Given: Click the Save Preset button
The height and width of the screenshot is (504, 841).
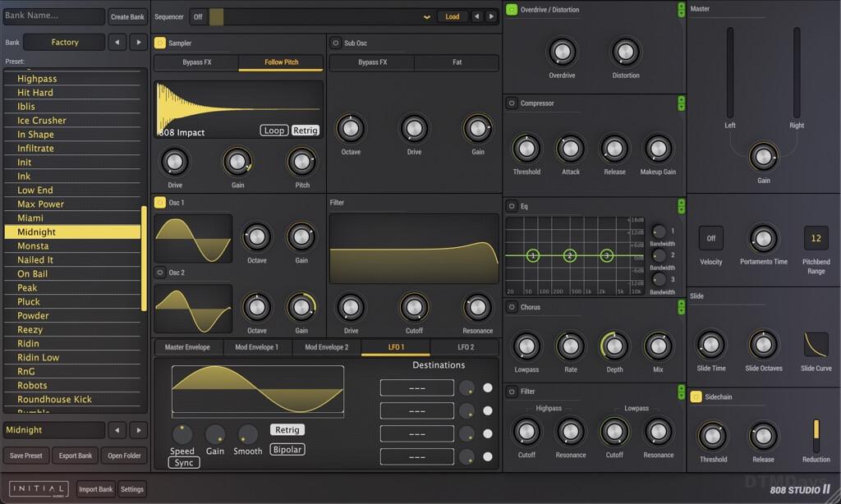Looking at the screenshot, I should click(26, 456).
